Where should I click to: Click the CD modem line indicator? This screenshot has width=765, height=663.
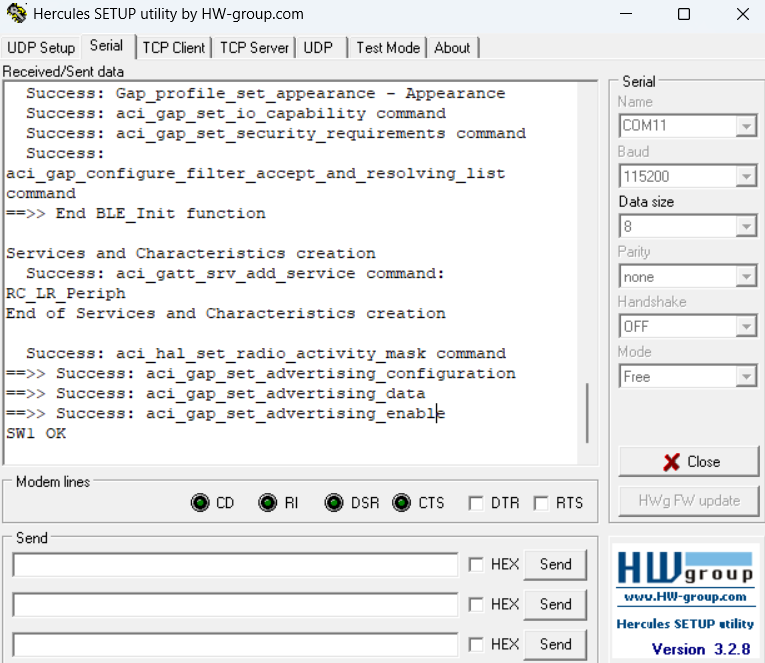(x=200, y=502)
